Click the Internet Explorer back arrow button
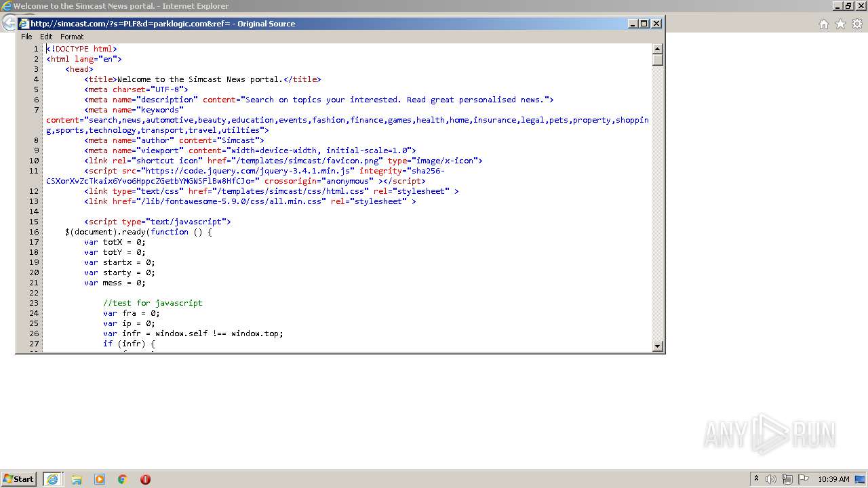The height and width of the screenshot is (488, 868). point(8,22)
